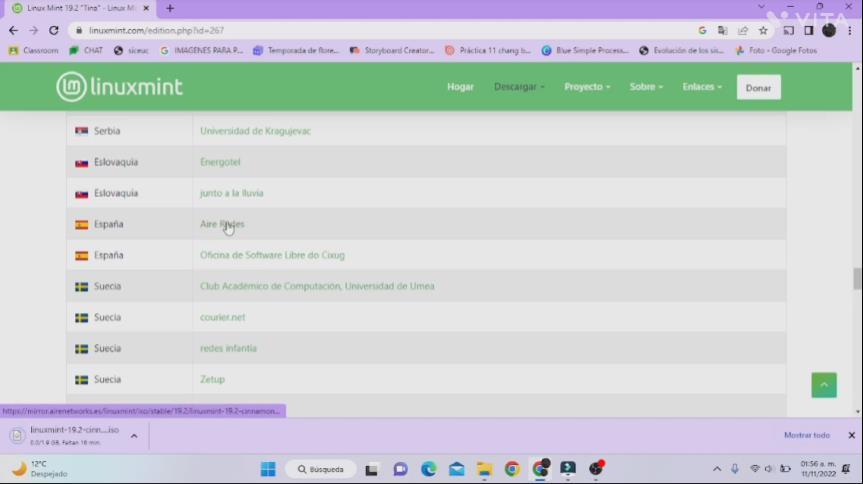Expand the Enlaces dropdown menu

pos(702,87)
